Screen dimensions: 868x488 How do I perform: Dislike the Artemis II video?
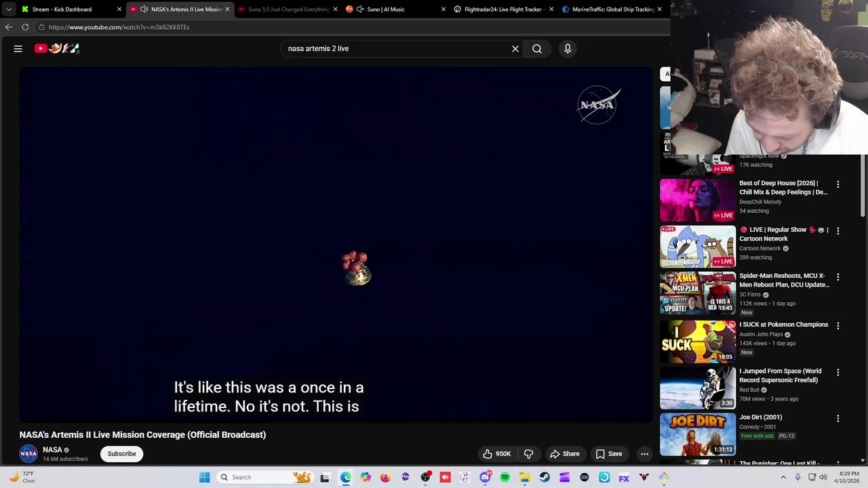click(529, 454)
